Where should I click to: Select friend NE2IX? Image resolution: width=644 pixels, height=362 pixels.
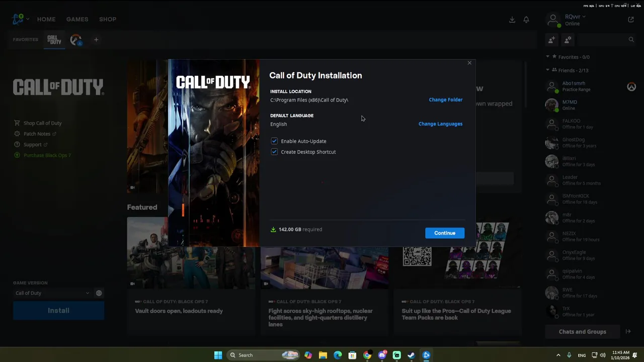tap(591, 236)
